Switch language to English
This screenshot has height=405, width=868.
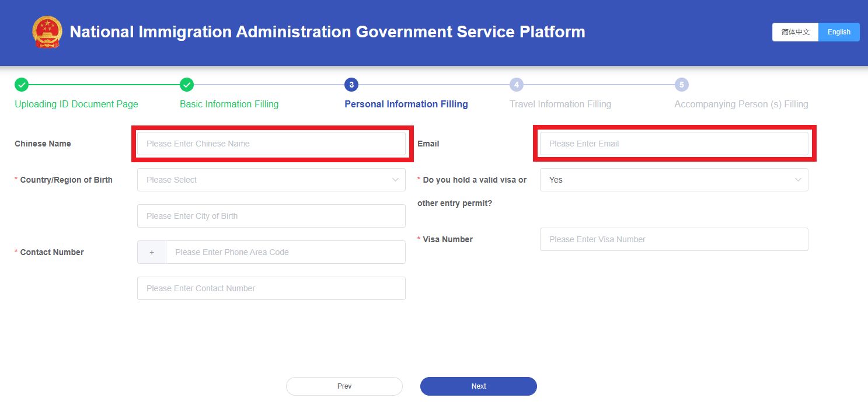pyautogui.click(x=839, y=32)
